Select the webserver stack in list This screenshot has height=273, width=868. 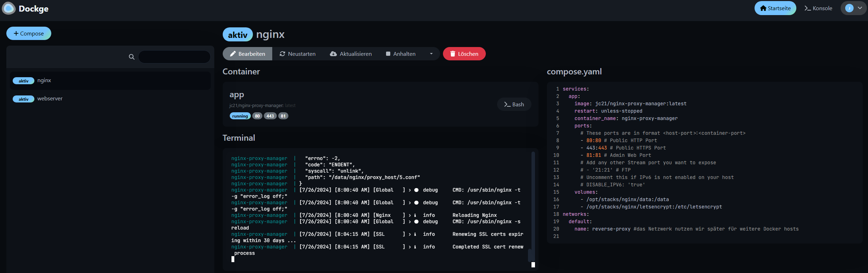[x=110, y=99]
